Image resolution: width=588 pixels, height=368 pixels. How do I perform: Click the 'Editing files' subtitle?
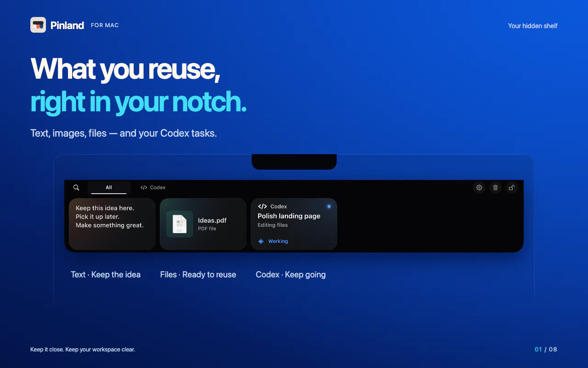tap(272, 225)
